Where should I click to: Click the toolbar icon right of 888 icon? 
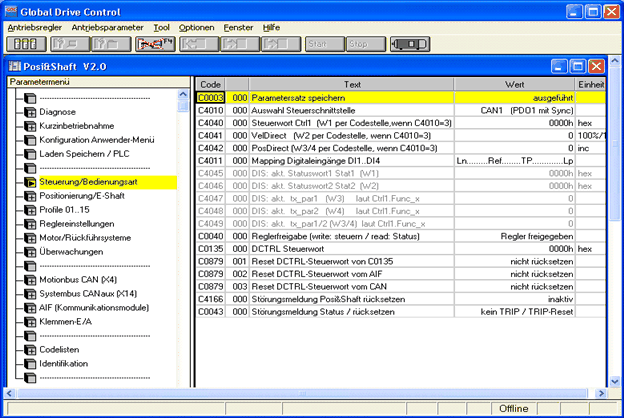pos(68,45)
